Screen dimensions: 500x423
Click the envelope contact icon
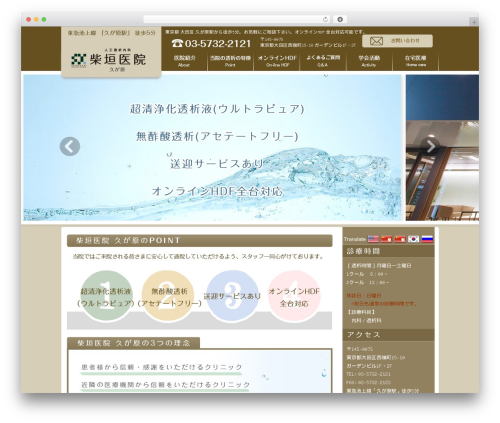[x=376, y=41]
